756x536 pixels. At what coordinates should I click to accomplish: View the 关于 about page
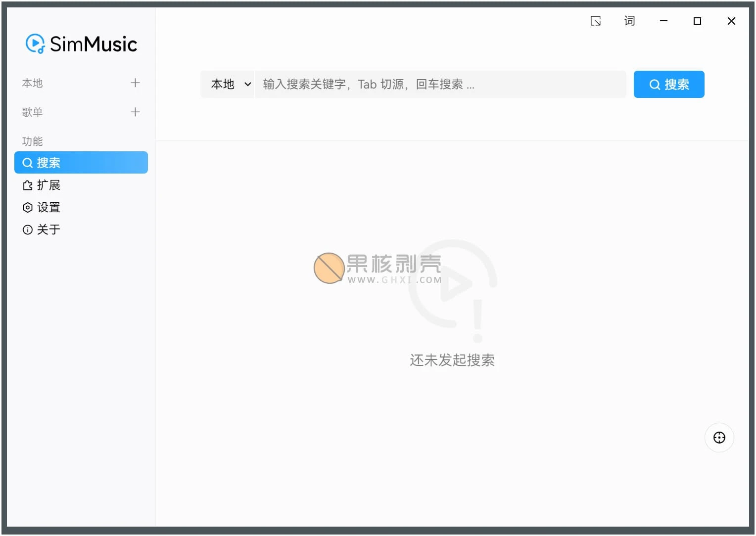[x=49, y=229]
